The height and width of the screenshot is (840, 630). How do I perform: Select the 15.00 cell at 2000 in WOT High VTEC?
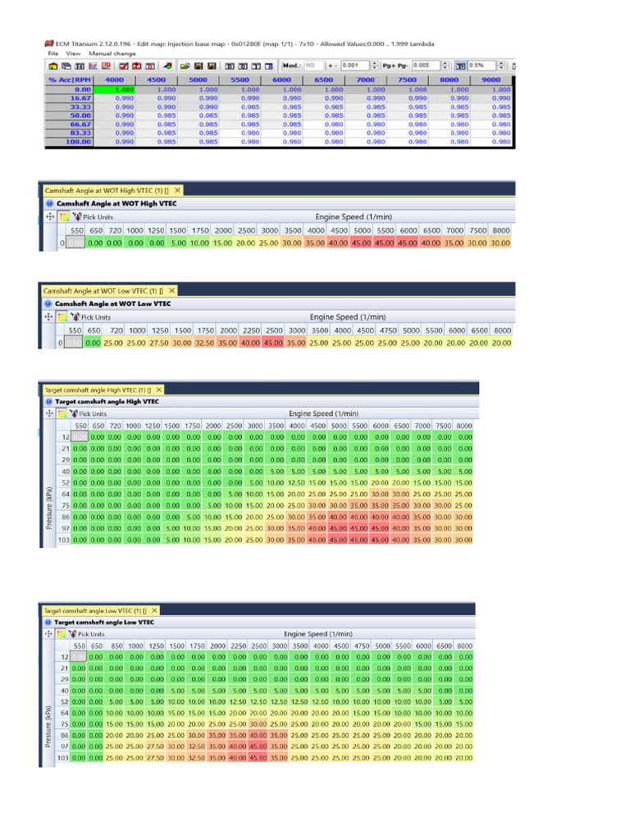click(x=222, y=243)
